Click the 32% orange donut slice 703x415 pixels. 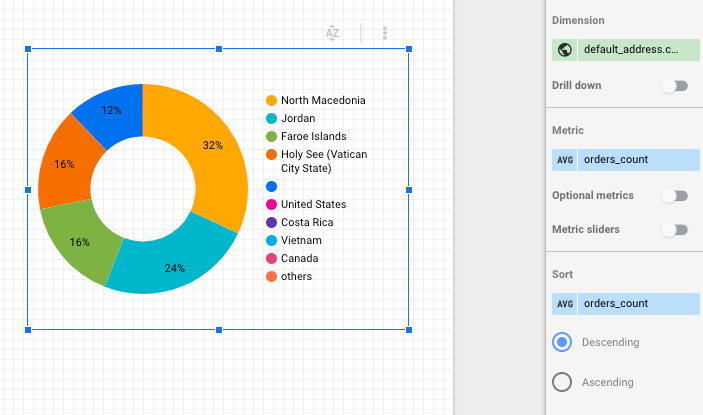click(213, 146)
